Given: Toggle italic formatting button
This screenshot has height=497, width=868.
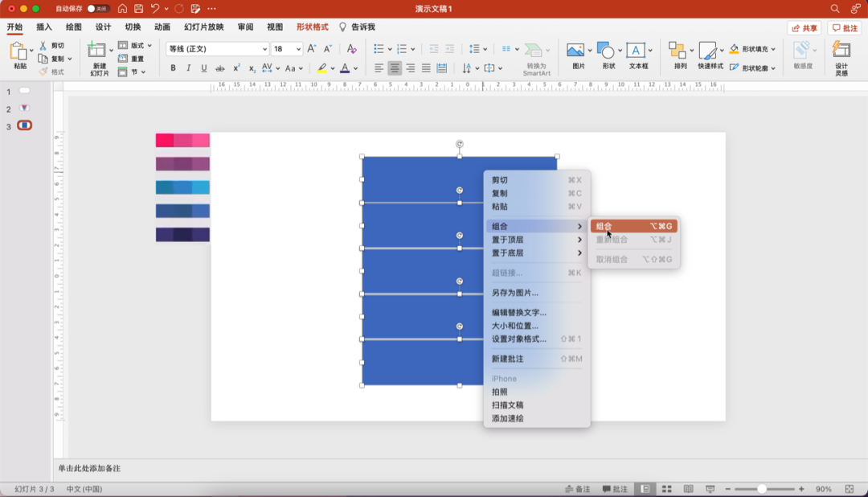Looking at the screenshot, I should [188, 68].
